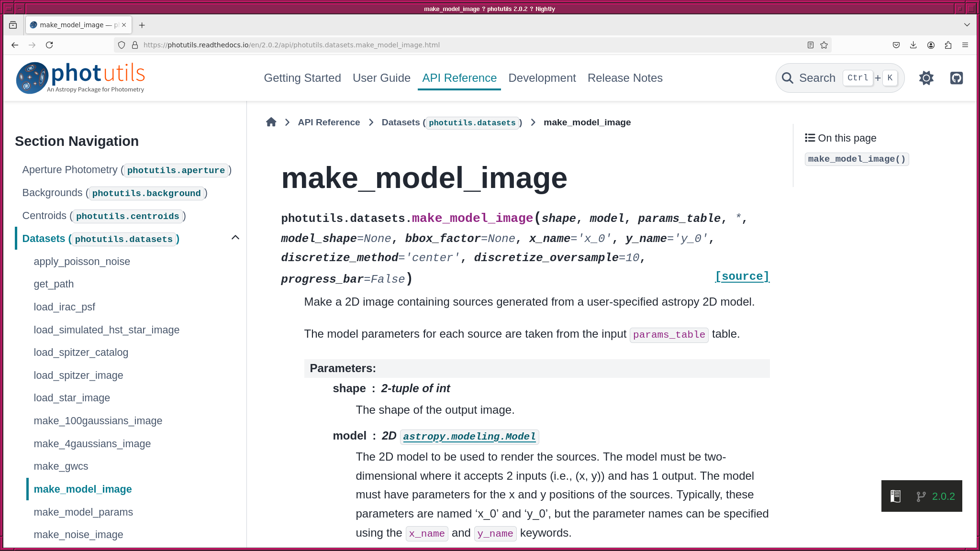Screen dimensions: 980x551
Task: Click the [source] link for make_model_image
Action: (742, 276)
